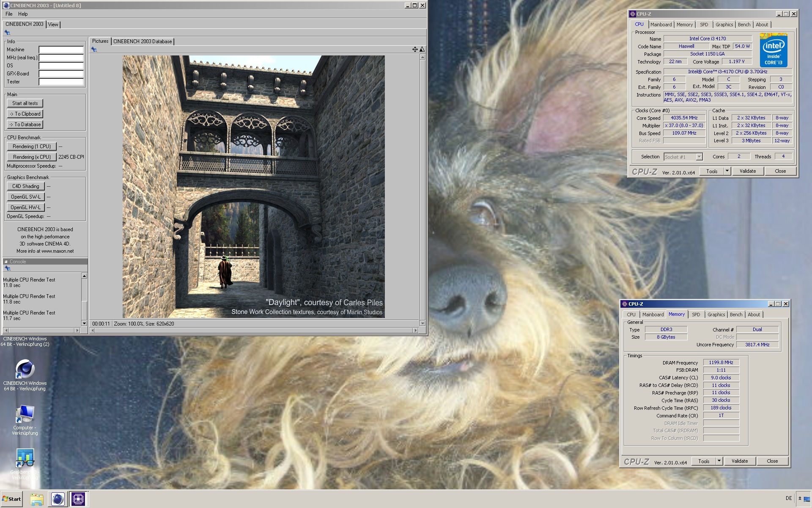Click the Tools button in the lower CPU-Z window
Image resolution: width=812 pixels, height=508 pixels.
coord(704,461)
